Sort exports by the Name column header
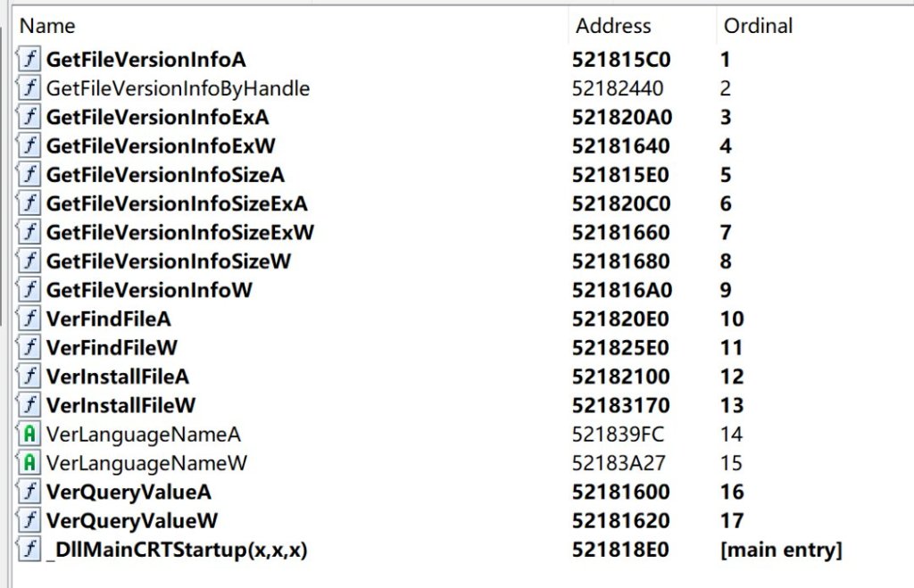This screenshot has height=588, width=914. pos(47,26)
